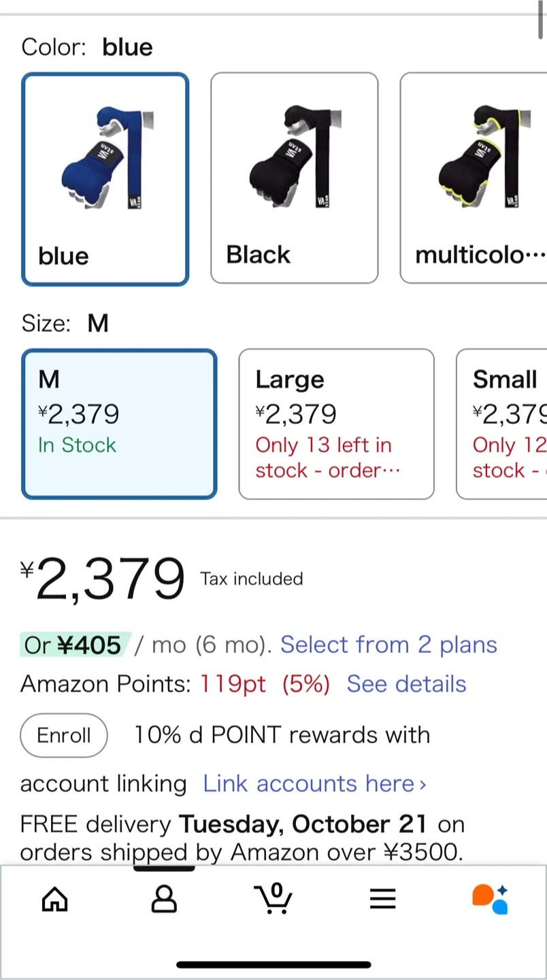Tap 'Link accounts here' link
The image size is (547, 980).
tap(314, 783)
